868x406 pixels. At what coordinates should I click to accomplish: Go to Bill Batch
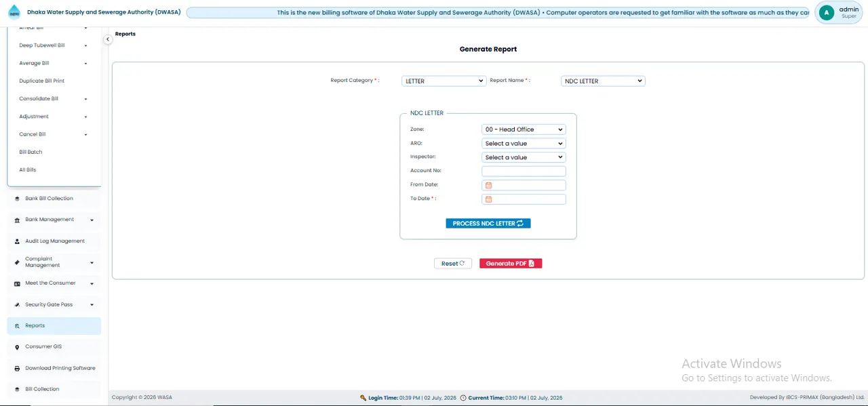(31, 153)
